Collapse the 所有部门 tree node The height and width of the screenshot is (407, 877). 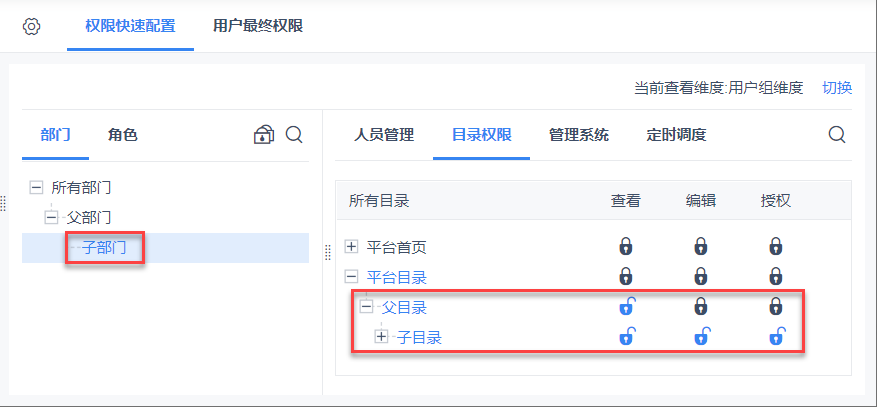(x=37, y=187)
